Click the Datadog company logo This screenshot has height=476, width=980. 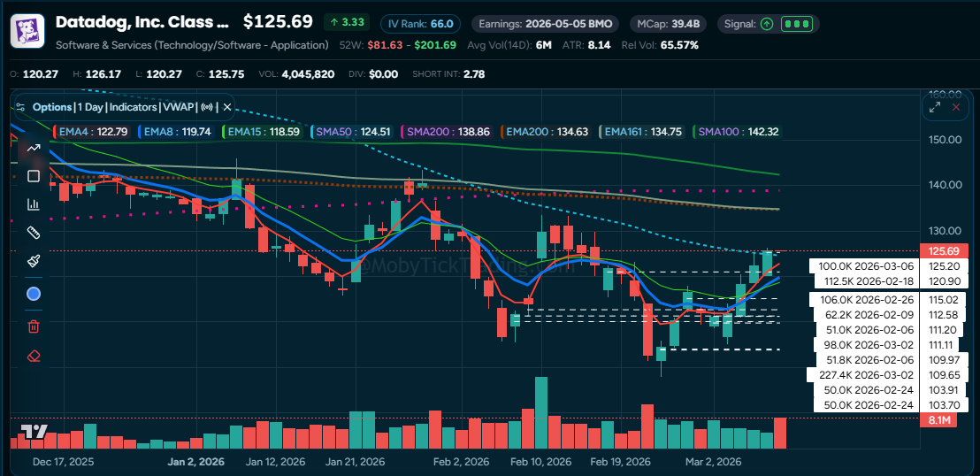tap(27, 30)
